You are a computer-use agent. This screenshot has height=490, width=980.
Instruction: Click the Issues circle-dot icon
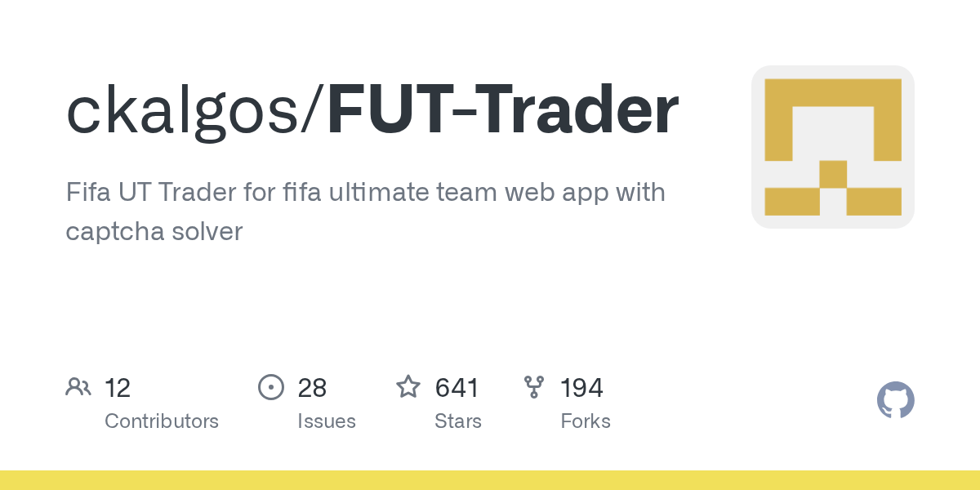pos(270,387)
